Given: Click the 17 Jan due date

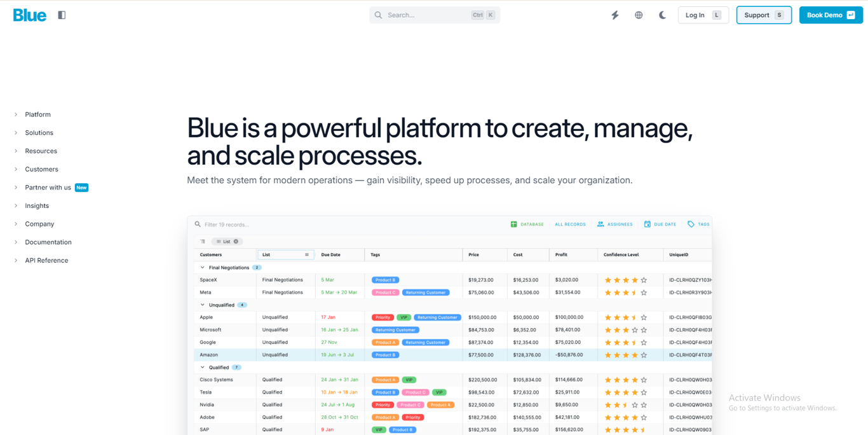Looking at the screenshot, I should [x=328, y=317].
